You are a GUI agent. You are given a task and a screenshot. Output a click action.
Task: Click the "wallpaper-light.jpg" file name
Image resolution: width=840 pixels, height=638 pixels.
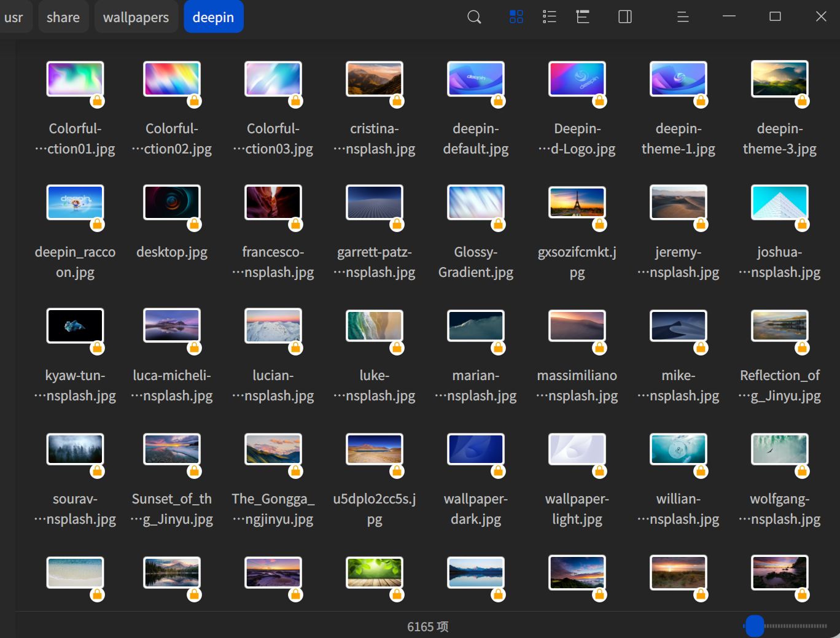click(577, 509)
